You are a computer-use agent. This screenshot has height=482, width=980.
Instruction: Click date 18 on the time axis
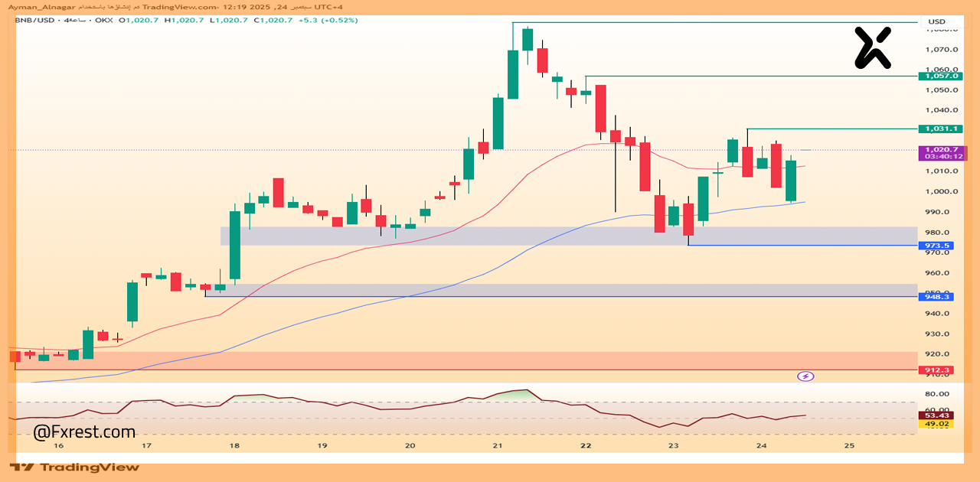coord(234,445)
